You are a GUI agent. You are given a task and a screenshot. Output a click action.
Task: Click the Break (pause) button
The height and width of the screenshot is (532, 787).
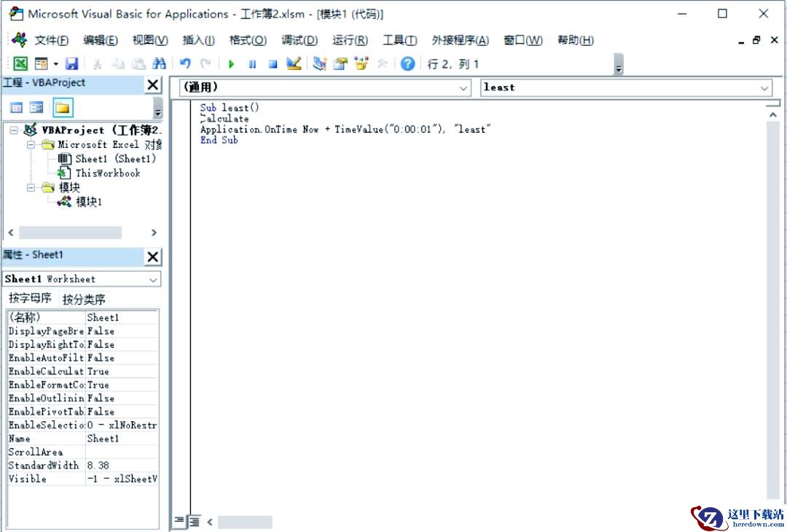pyautogui.click(x=252, y=64)
